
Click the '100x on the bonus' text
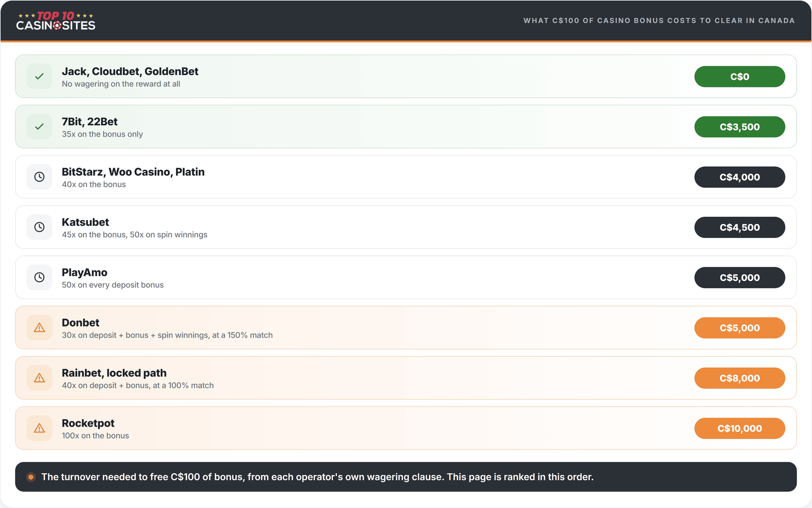click(95, 436)
